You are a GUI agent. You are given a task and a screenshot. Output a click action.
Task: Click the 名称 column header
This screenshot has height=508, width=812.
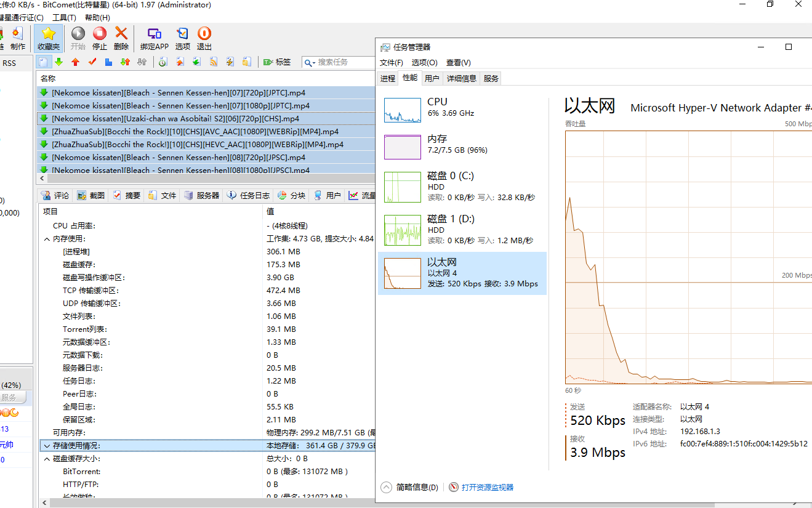point(206,79)
